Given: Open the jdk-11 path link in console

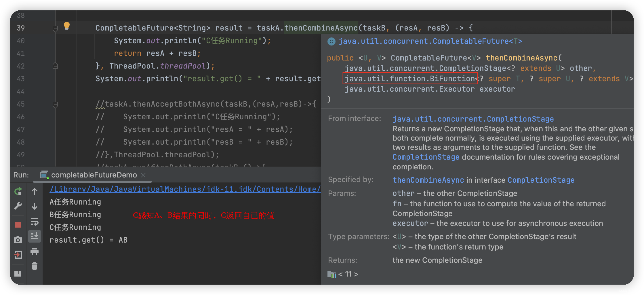Looking at the screenshot, I should (185, 189).
